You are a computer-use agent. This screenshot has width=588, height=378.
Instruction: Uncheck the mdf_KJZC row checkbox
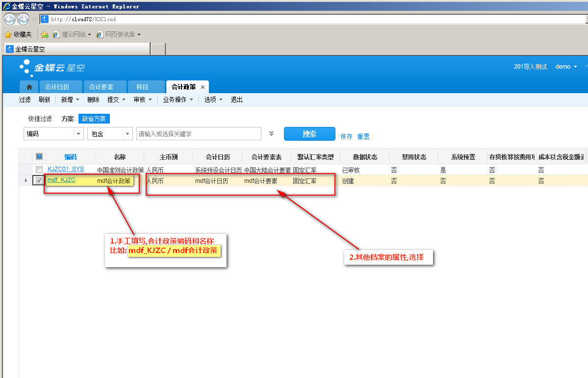[x=39, y=180]
